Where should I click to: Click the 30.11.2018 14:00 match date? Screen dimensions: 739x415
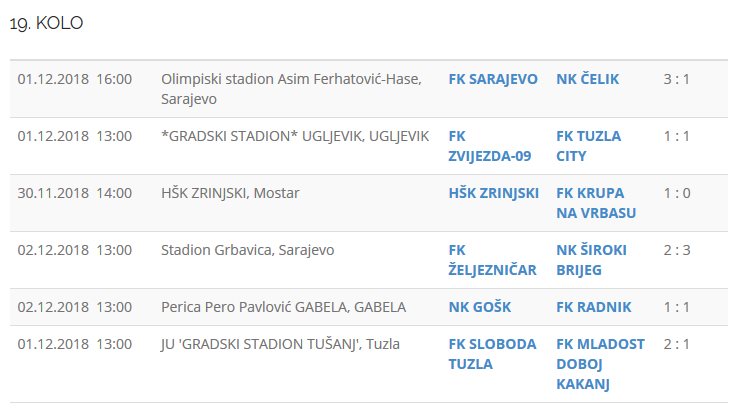[75, 193]
